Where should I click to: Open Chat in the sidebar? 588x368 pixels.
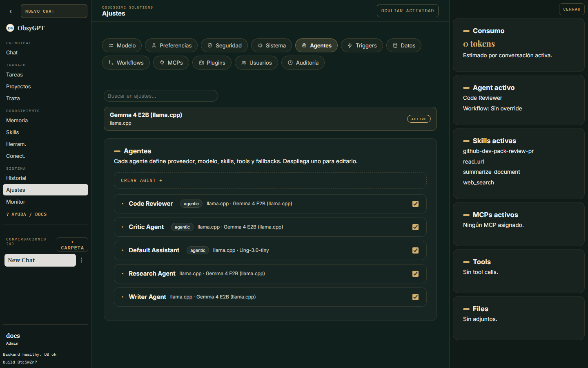45,53
